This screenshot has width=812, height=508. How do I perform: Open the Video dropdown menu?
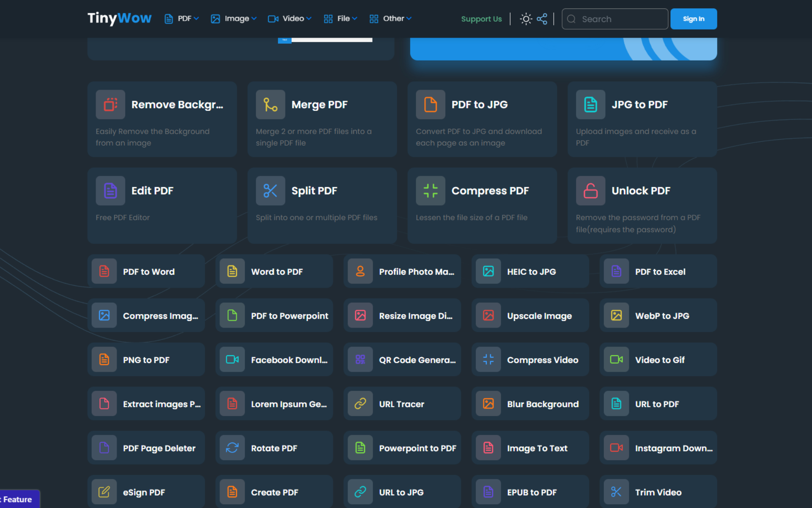click(290, 19)
